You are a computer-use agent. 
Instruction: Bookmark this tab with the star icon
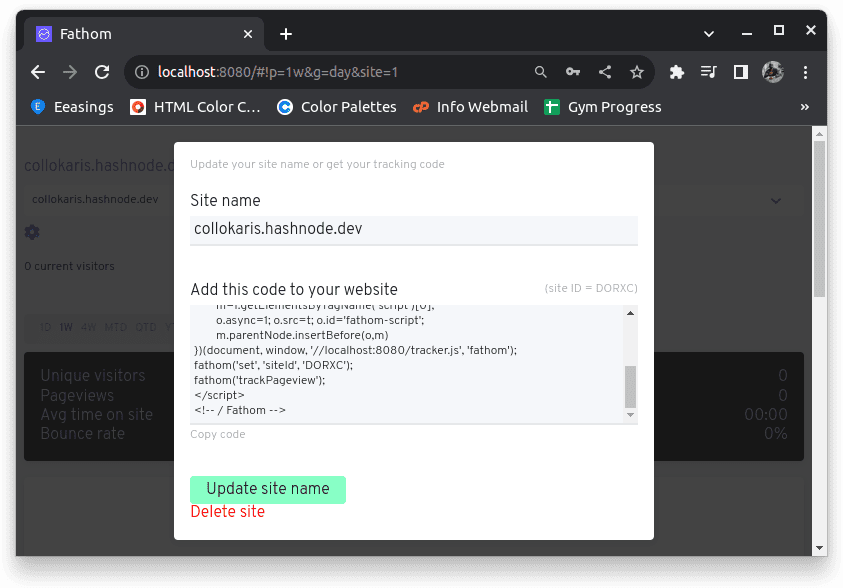[x=637, y=72]
